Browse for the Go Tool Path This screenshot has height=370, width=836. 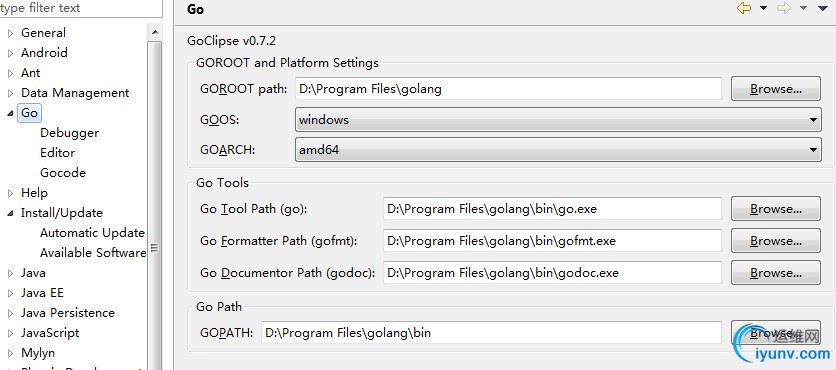tap(776, 209)
